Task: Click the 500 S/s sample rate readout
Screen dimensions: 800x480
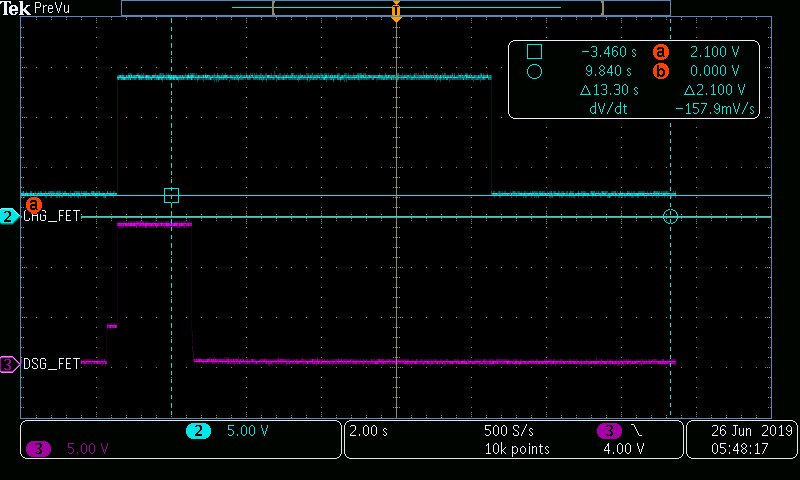Action: coord(509,431)
